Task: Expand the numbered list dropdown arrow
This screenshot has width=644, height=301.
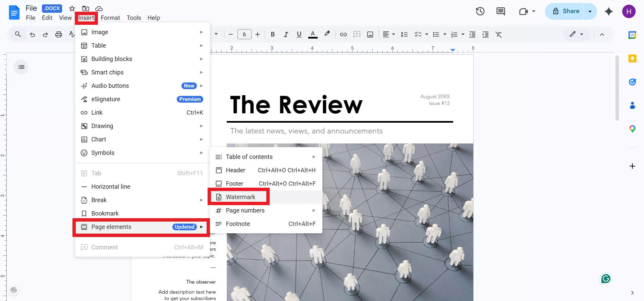Action: [x=463, y=34]
